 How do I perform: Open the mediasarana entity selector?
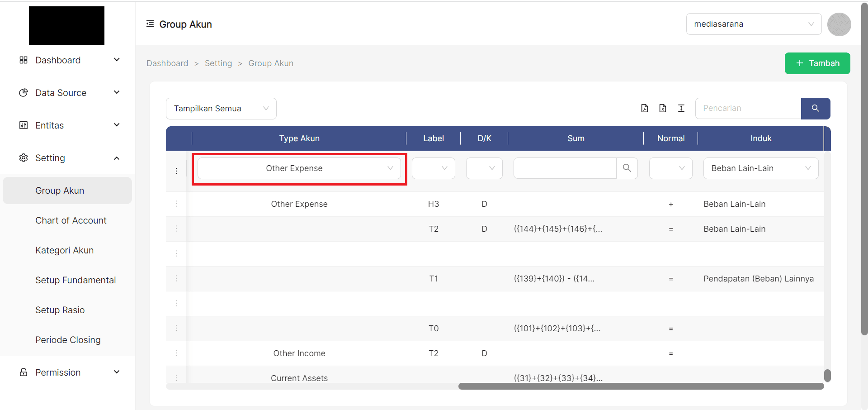pyautogui.click(x=754, y=24)
